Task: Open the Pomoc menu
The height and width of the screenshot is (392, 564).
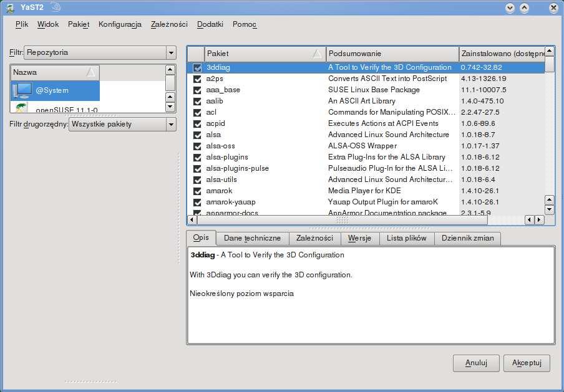Action: point(245,24)
